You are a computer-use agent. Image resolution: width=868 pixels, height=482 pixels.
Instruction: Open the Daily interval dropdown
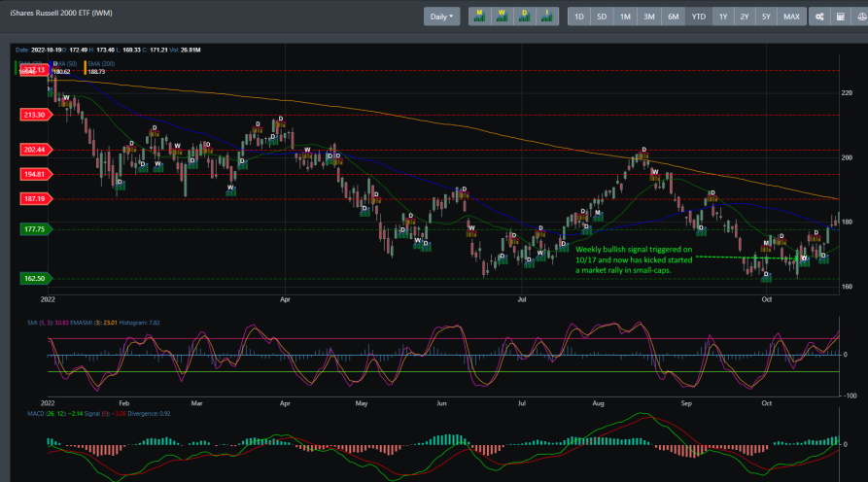[441, 17]
